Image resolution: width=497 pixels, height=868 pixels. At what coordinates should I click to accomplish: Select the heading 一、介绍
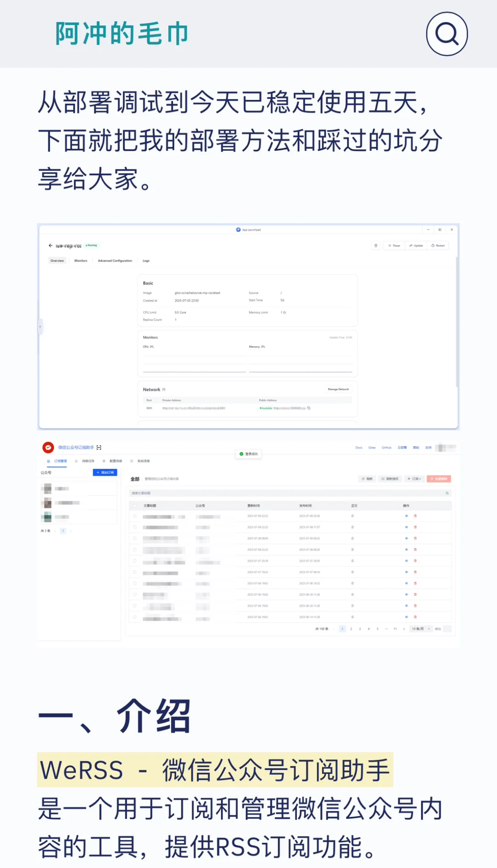coord(115,716)
